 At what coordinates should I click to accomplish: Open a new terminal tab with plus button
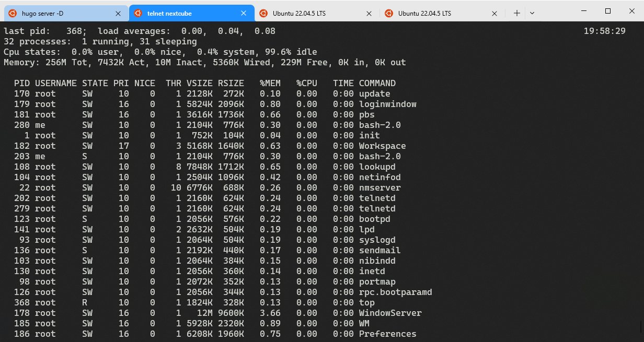coord(517,14)
